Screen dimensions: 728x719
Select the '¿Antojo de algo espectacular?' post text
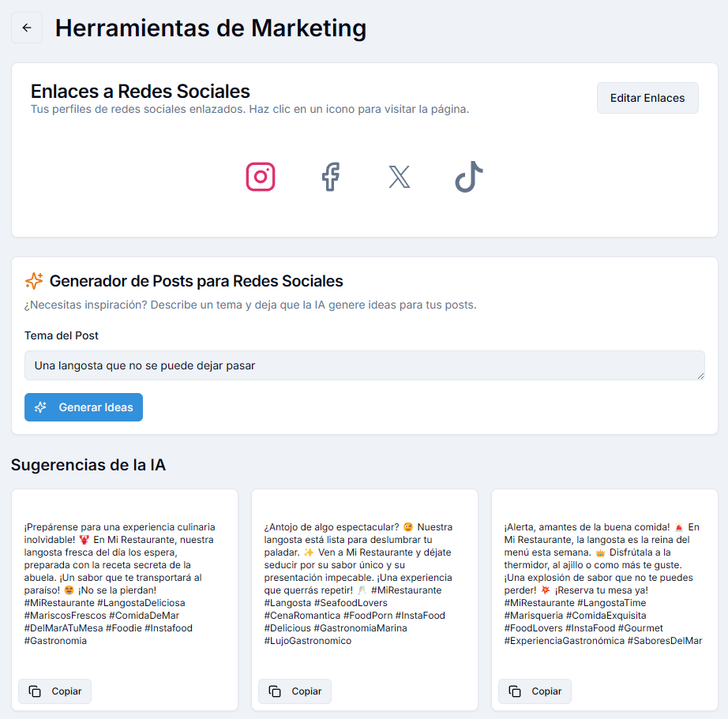pos(360,583)
